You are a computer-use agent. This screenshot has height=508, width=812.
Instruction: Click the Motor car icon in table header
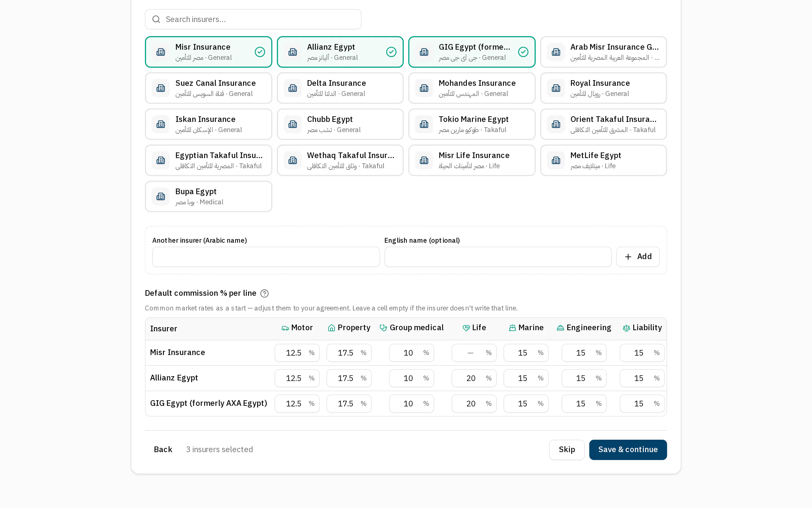(x=285, y=328)
